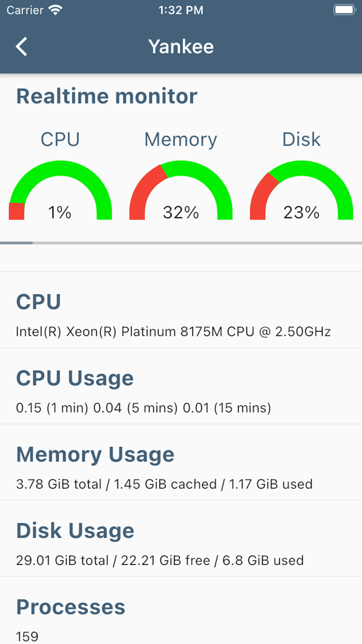Tap the CPU section header
The height and width of the screenshot is (644, 362).
[x=38, y=301]
